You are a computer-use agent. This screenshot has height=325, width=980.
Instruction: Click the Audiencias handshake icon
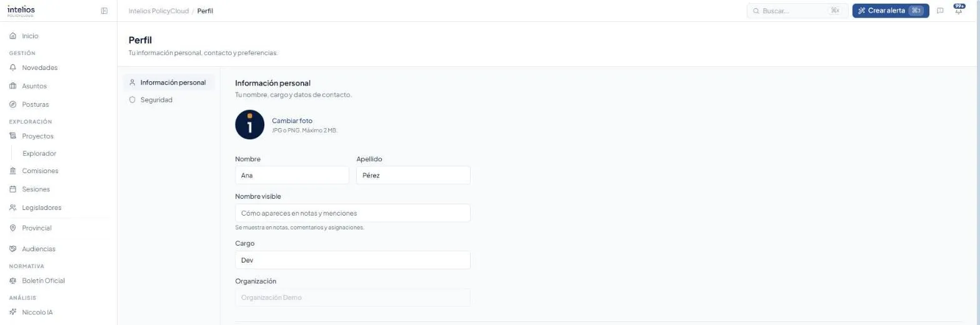pos(12,249)
